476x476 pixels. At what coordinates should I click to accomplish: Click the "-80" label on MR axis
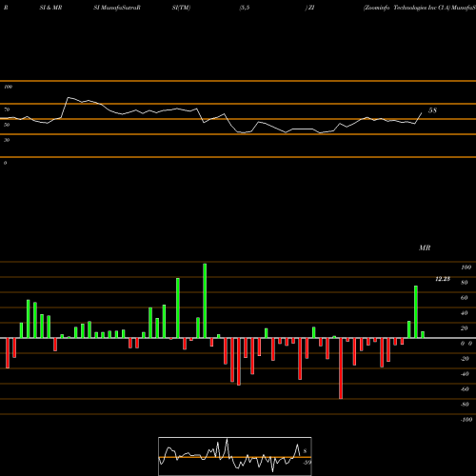click(465, 405)
